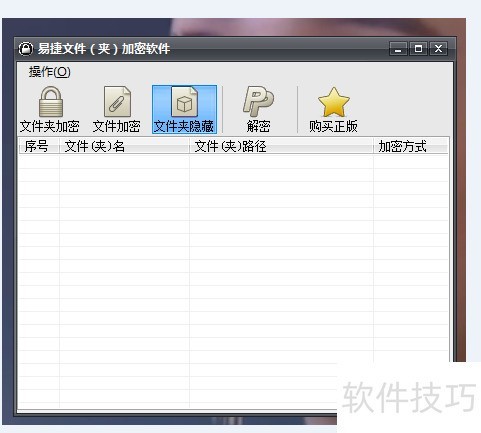Select the first empty list row

pyautogui.click(x=233, y=162)
